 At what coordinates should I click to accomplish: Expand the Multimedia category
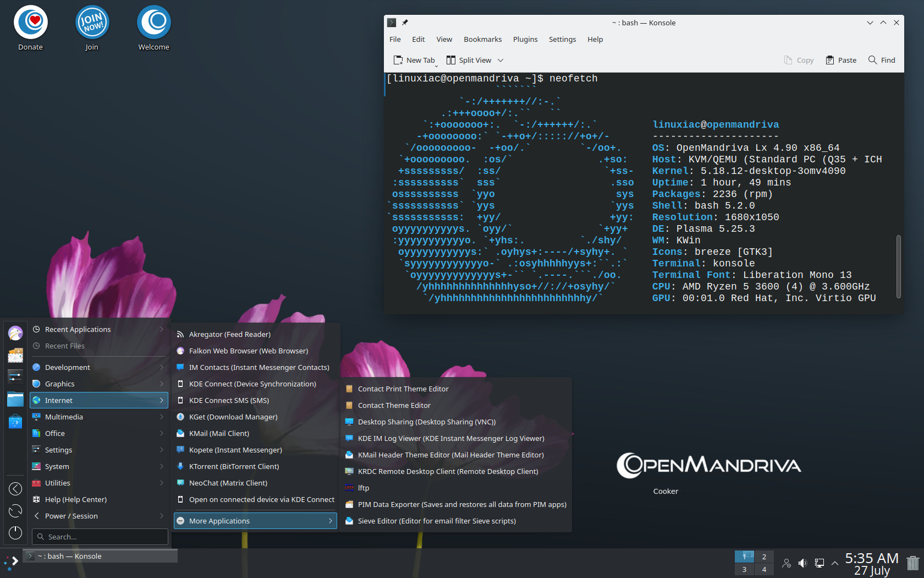pos(98,417)
